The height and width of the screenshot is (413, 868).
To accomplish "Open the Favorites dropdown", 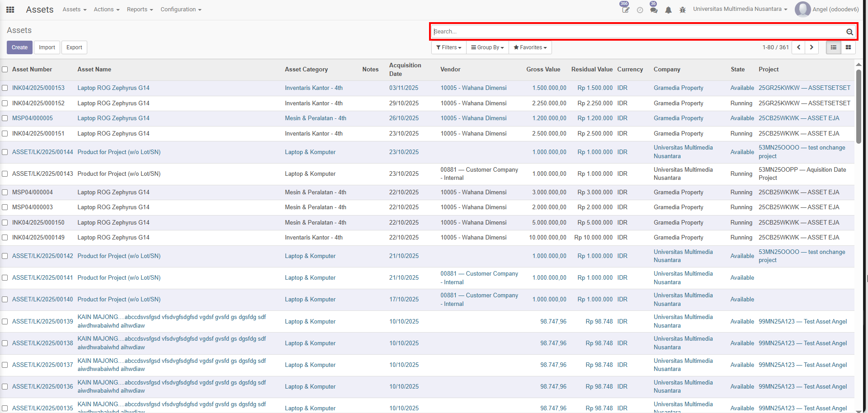I will click(530, 47).
